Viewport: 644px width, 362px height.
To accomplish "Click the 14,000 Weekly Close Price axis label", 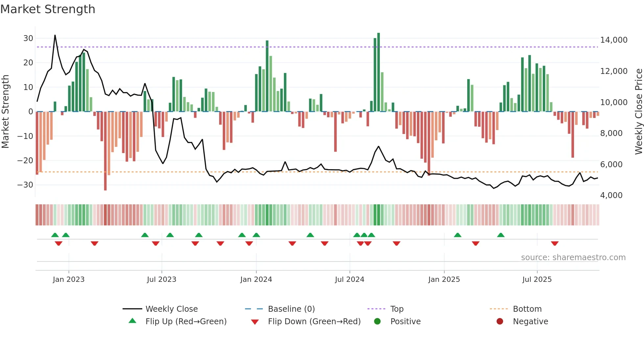I will pyautogui.click(x=613, y=40).
